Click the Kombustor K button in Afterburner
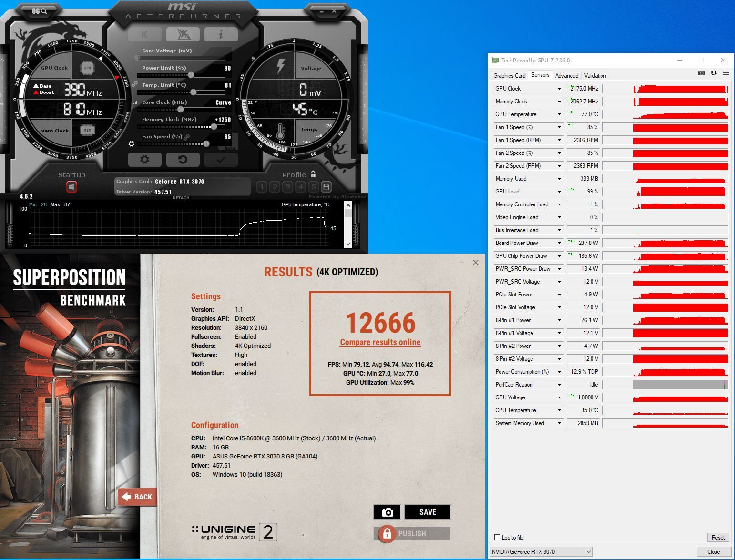 (144, 34)
